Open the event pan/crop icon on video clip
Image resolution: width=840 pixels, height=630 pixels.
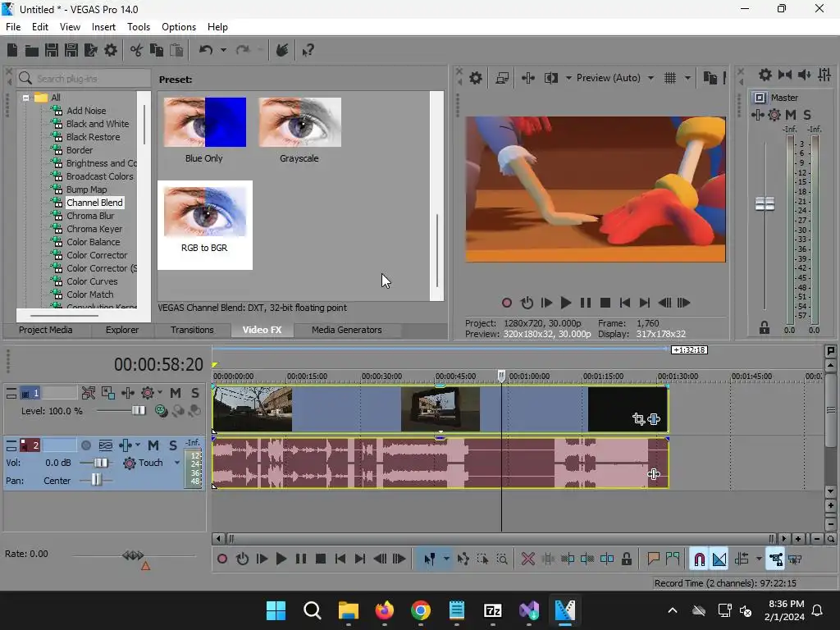point(638,419)
